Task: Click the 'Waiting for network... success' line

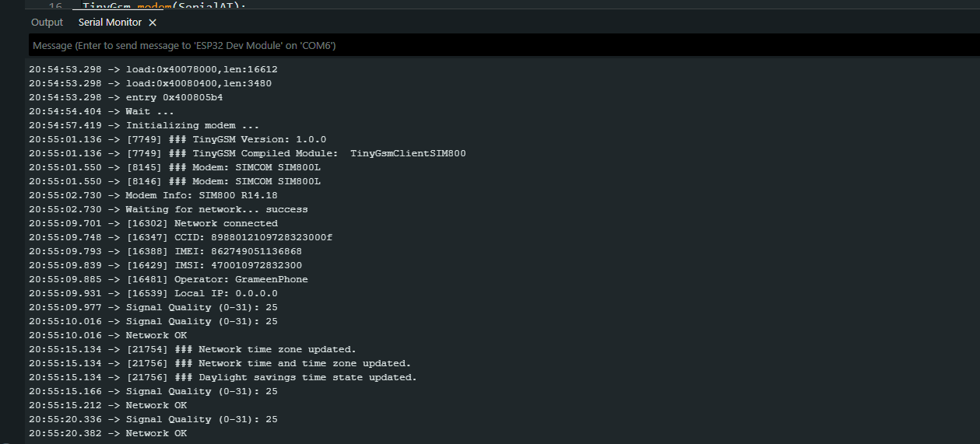Action: coord(216,209)
